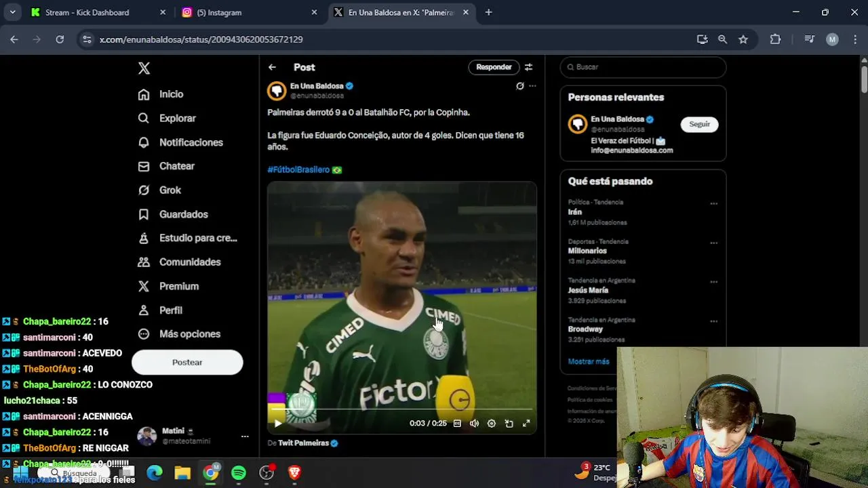
Task: Open Chrome profile M avatar
Action: [832, 39]
